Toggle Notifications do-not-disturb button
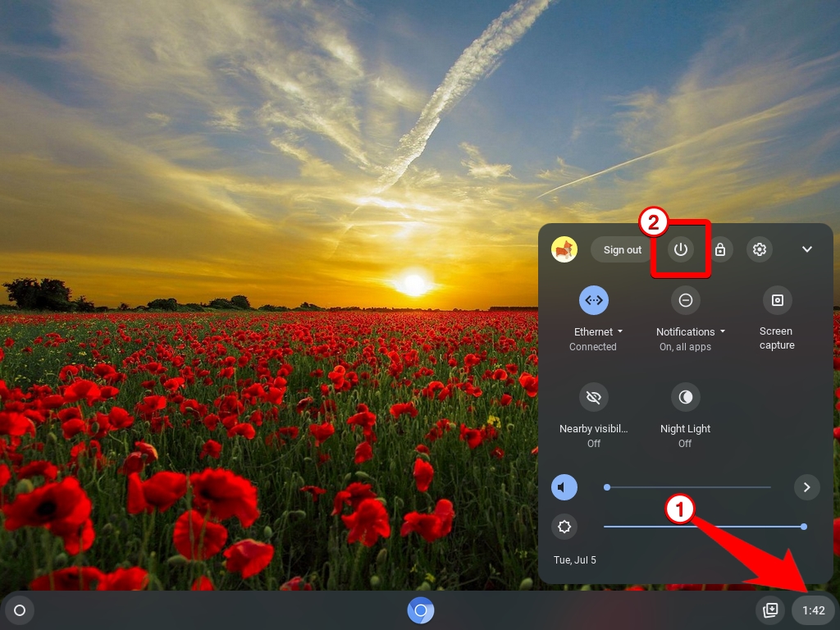Viewport: 840px width, 630px height. click(x=685, y=300)
